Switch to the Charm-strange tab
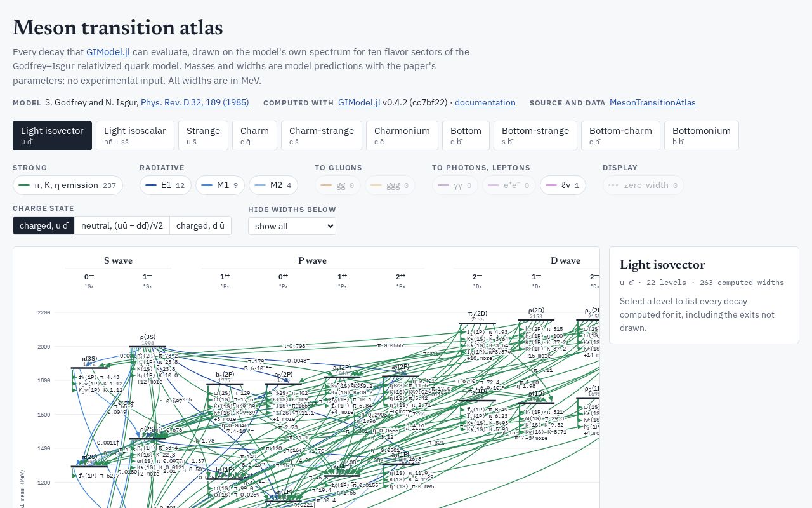Viewport: 812px width, 508px height. click(x=322, y=135)
